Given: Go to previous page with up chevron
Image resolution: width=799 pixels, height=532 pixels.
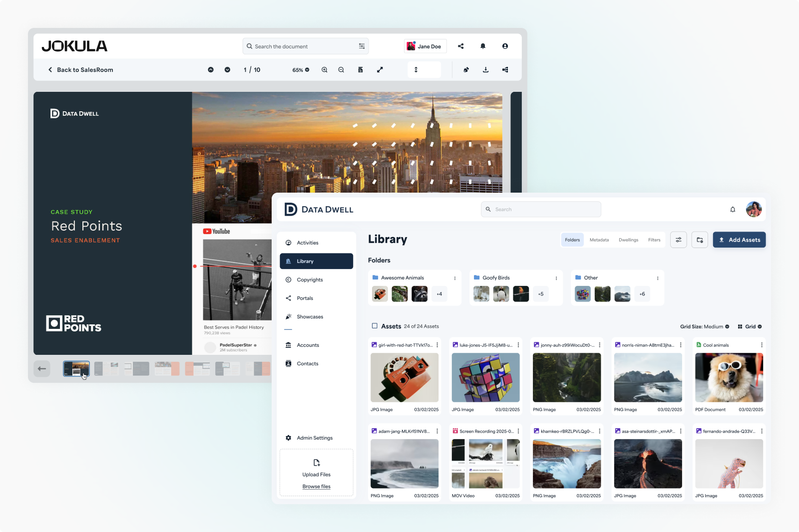Looking at the screenshot, I should (211, 70).
